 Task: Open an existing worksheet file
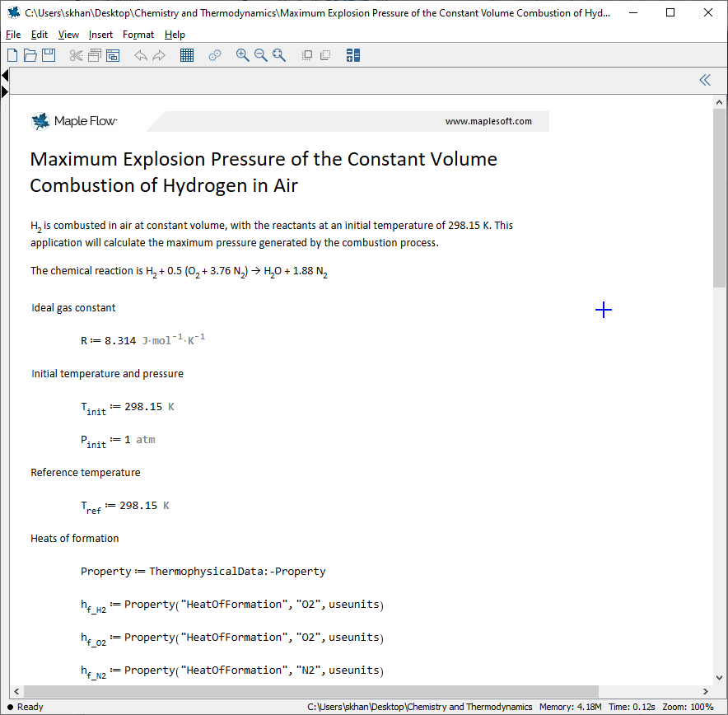coord(30,55)
